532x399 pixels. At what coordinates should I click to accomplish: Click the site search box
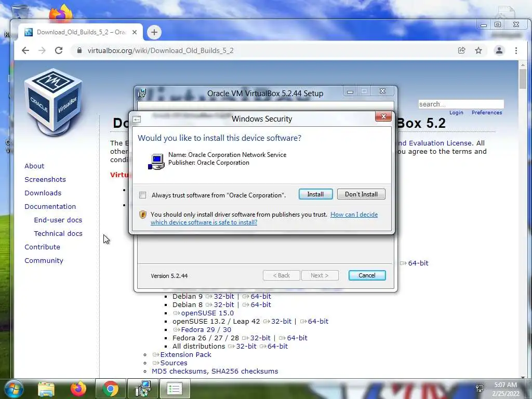[461, 104]
